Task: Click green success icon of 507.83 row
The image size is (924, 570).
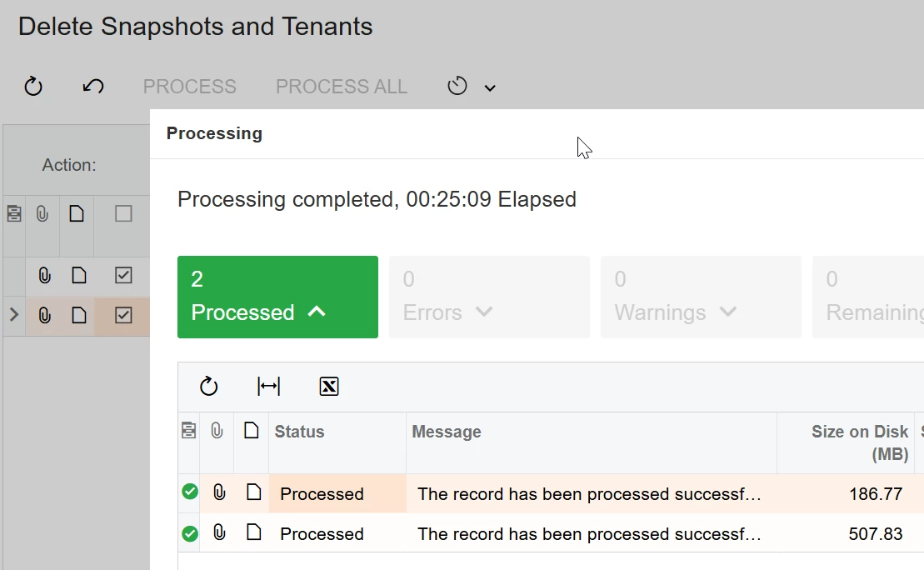Action: pos(190,534)
